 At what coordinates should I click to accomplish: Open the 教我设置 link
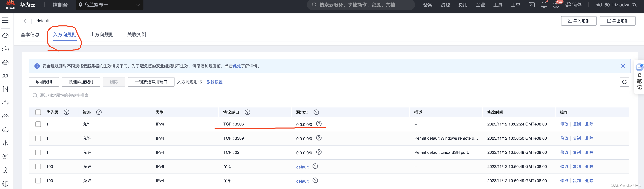pos(214,82)
